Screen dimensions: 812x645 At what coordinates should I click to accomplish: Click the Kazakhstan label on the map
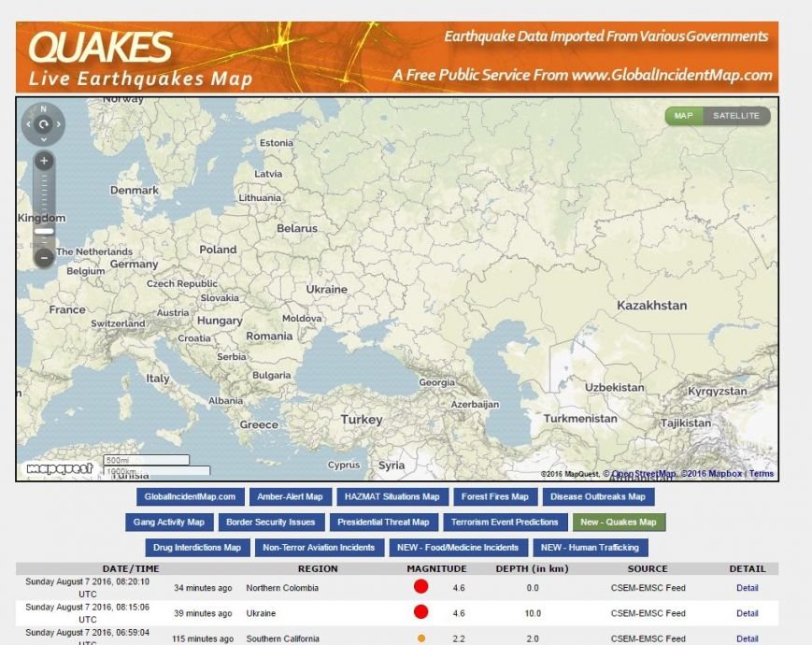(x=652, y=306)
